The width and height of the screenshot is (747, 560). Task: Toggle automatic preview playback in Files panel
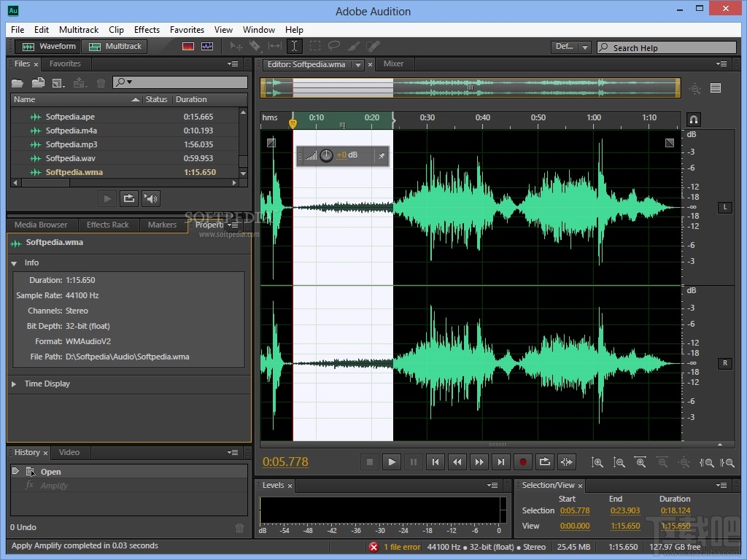point(151,198)
